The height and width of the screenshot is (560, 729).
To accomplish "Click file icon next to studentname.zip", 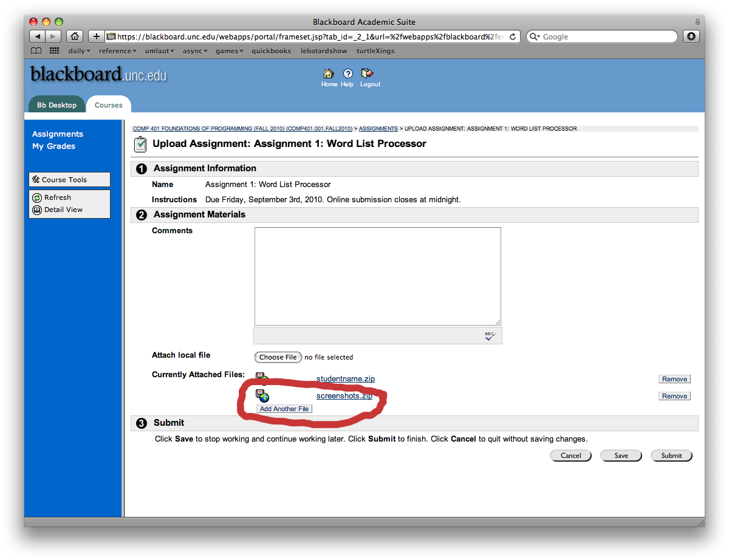I will (262, 379).
